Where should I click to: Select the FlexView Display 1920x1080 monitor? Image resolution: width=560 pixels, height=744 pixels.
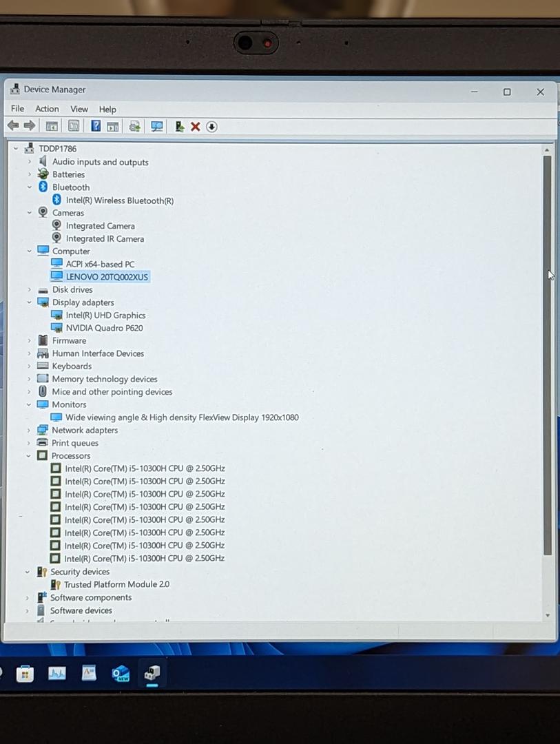click(182, 417)
